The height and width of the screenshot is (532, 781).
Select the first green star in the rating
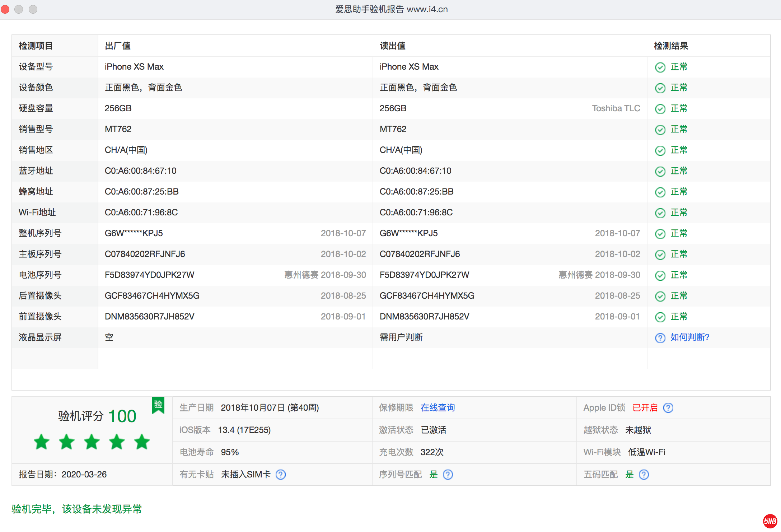pyautogui.click(x=41, y=442)
